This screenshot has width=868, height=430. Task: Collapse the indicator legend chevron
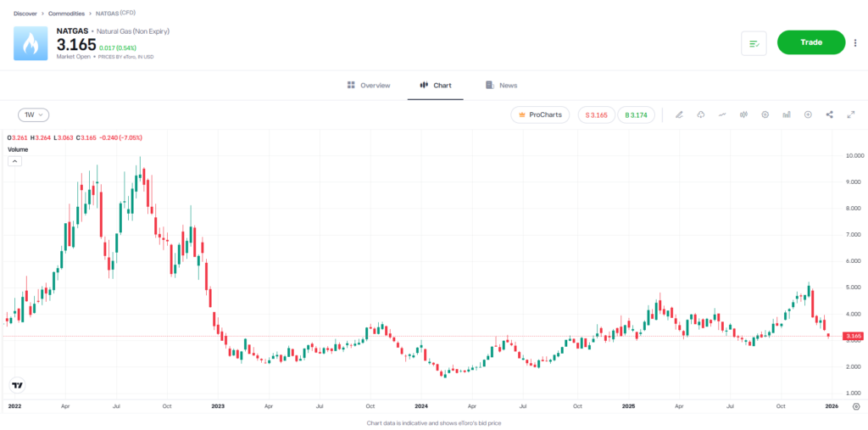[14, 161]
